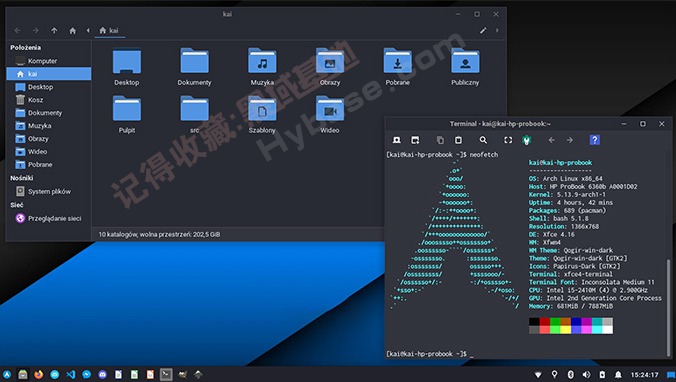Open terminal help question mark icon

595,140
